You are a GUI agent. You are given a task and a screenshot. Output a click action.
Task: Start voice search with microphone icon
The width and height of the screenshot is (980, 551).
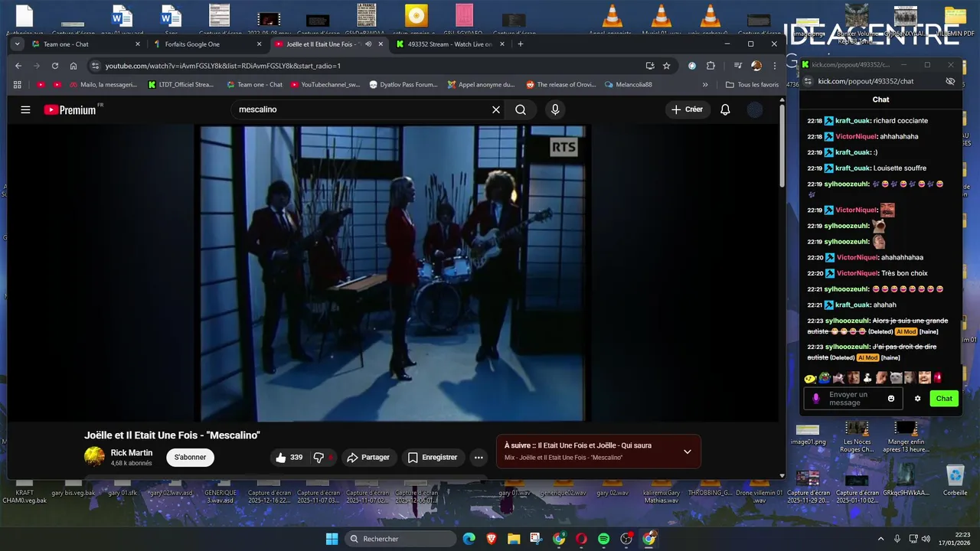tap(555, 109)
